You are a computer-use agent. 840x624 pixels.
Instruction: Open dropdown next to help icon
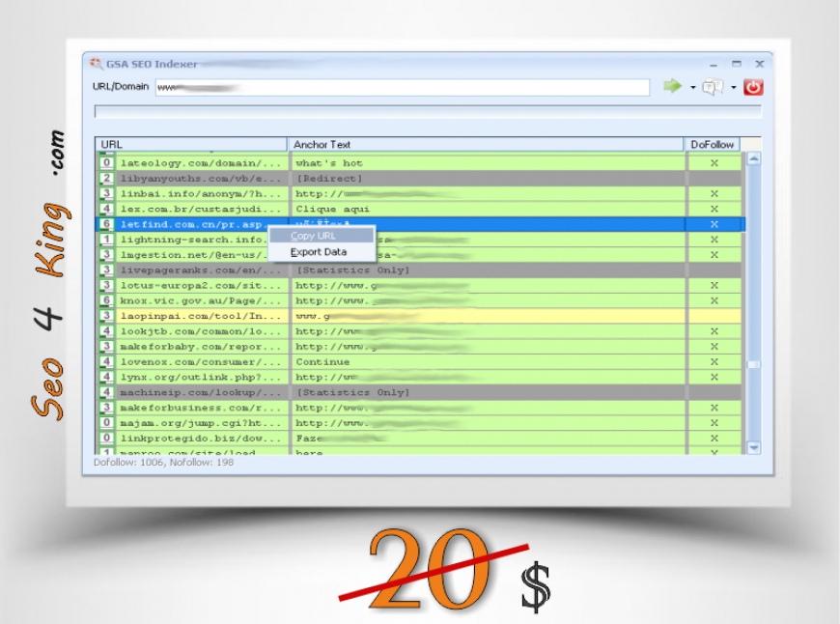[734, 87]
